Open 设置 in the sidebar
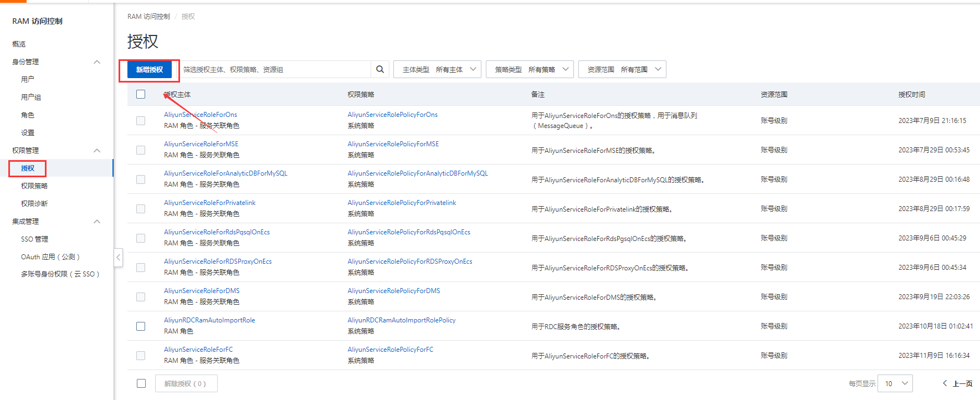The width and height of the screenshot is (980, 400). coord(28,132)
